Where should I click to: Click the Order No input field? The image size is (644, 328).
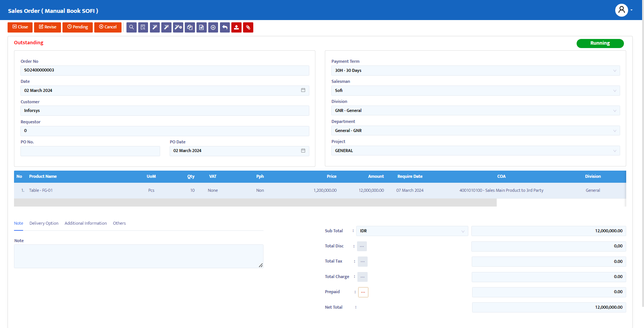click(x=165, y=70)
